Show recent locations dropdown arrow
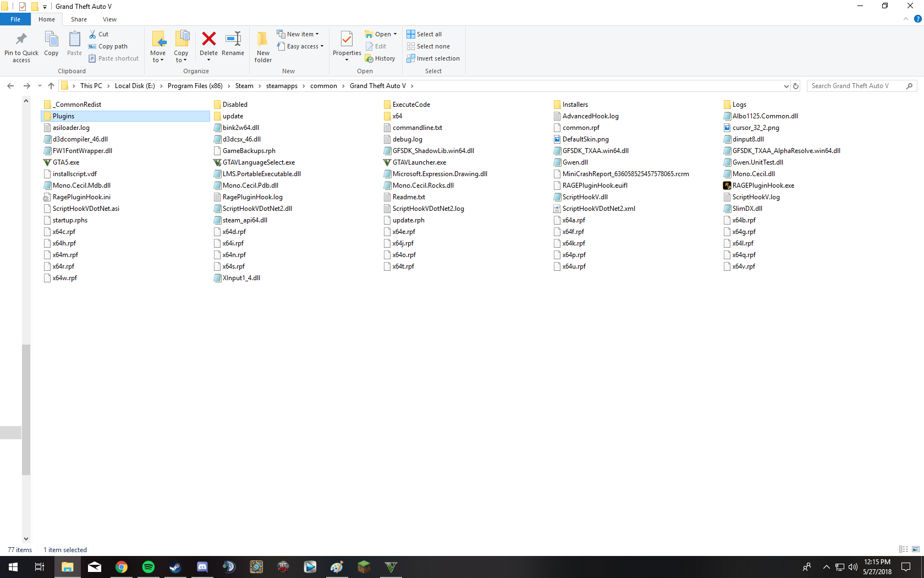Viewport: 924px width, 578px height. click(40, 86)
